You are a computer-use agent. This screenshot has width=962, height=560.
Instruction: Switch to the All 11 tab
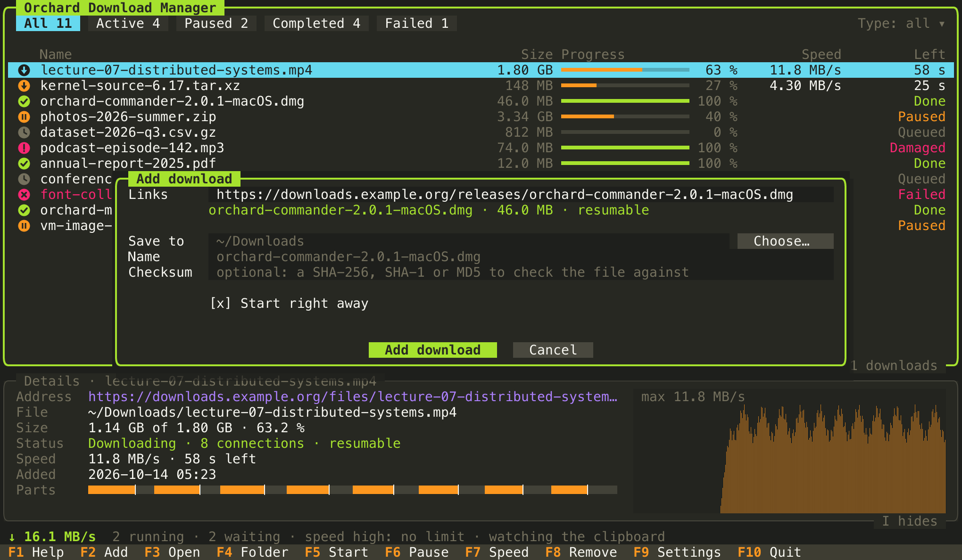coord(48,24)
